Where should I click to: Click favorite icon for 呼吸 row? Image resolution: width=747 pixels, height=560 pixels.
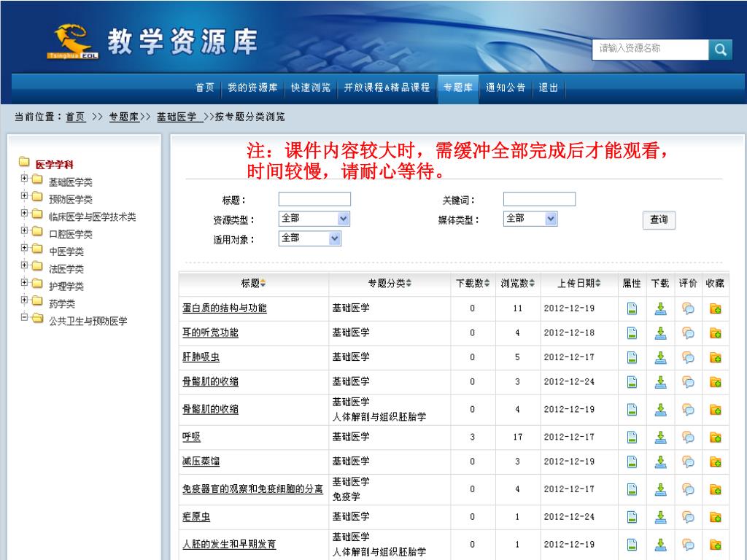click(716, 437)
